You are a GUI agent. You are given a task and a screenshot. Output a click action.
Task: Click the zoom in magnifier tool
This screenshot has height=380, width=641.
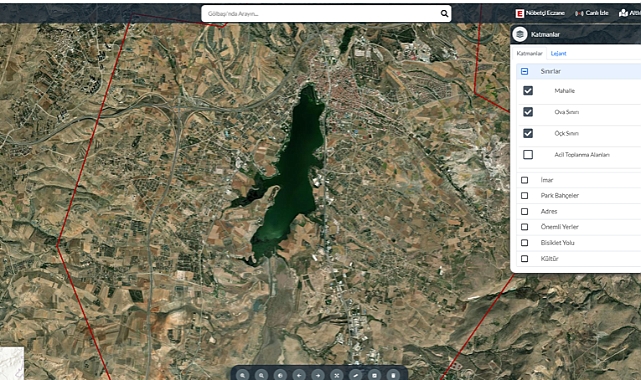[x=243, y=375]
